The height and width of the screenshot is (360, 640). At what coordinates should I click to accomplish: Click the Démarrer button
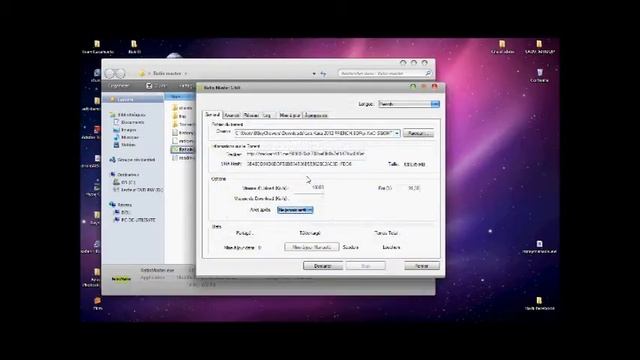[x=323, y=266]
